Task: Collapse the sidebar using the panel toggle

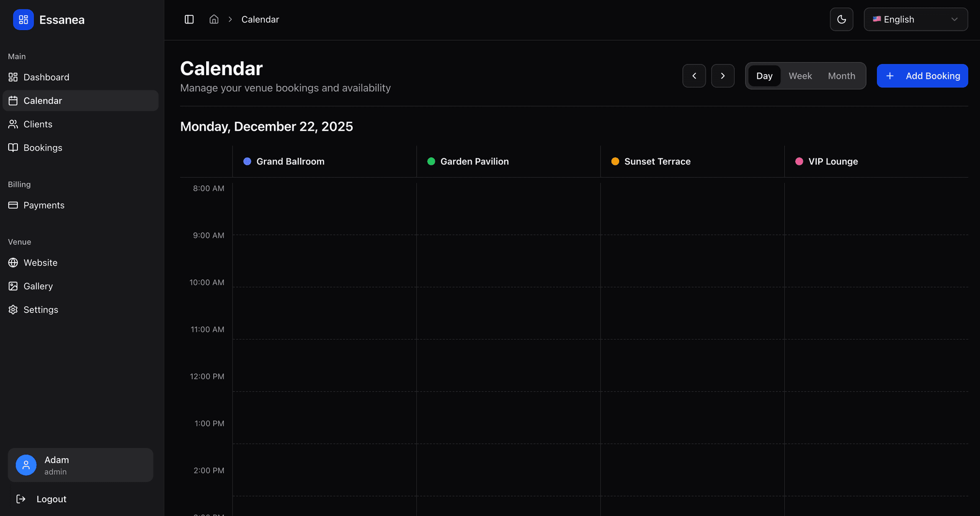Action: pyautogui.click(x=189, y=19)
